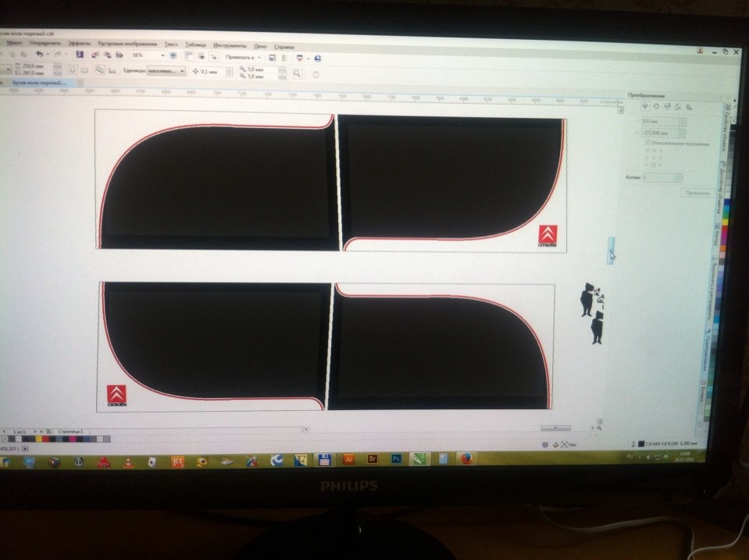This screenshot has height=560, width=749.
Task: Click the Adobe Bridge taskbar icon
Action: tap(373, 458)
